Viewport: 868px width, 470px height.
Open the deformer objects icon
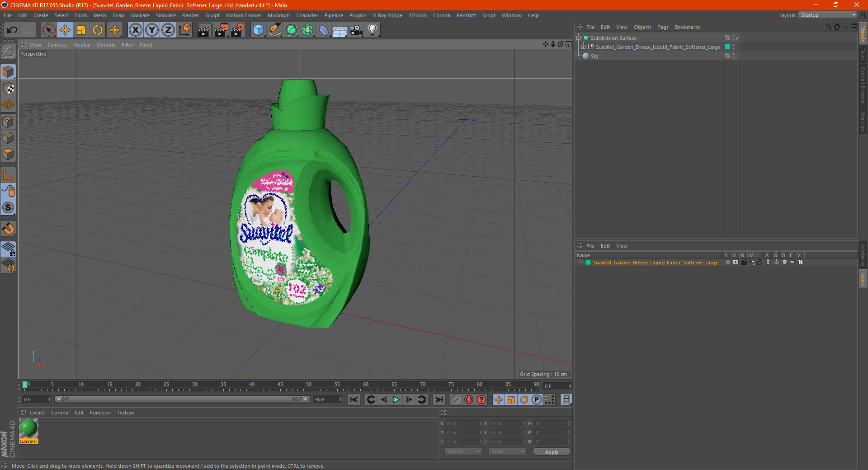[x=324, y=30]
